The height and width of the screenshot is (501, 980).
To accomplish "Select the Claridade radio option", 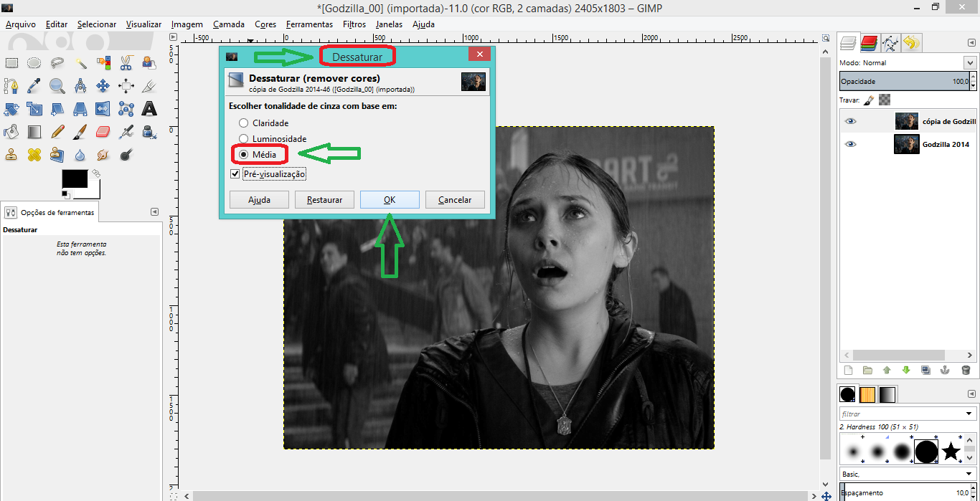I will coord(244,123).
